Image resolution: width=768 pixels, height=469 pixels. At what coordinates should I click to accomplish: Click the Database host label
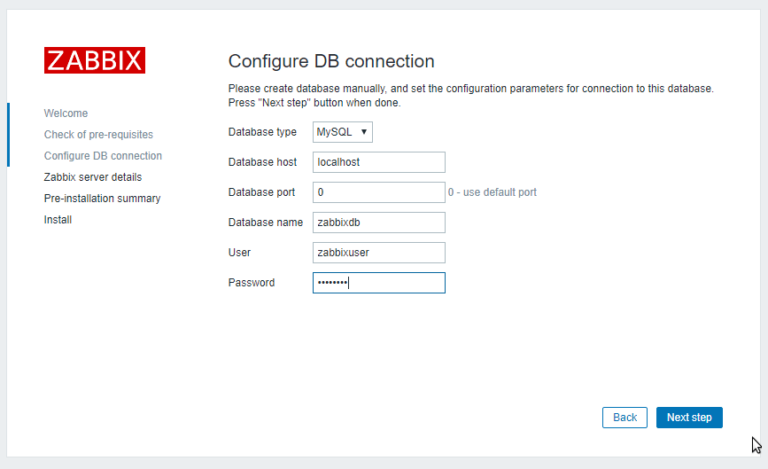[262, 162]
